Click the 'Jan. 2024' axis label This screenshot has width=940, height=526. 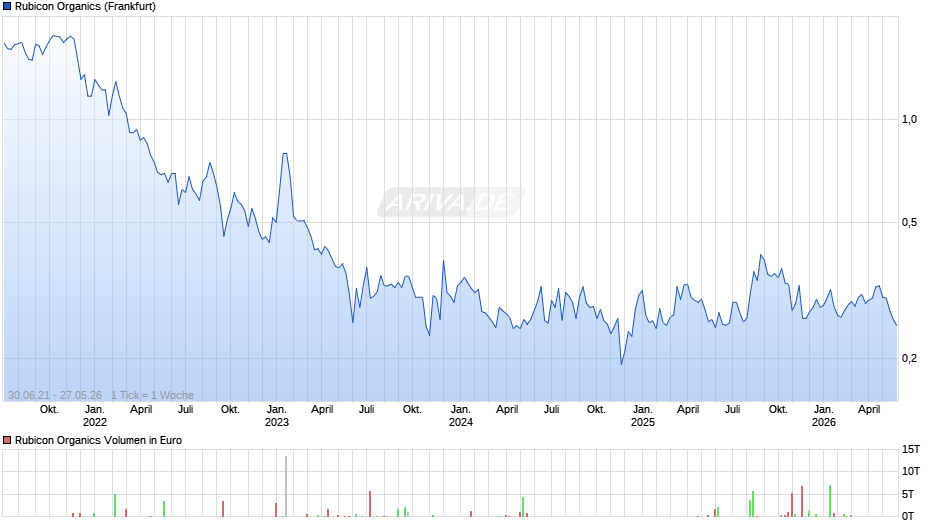coord(460,416)
